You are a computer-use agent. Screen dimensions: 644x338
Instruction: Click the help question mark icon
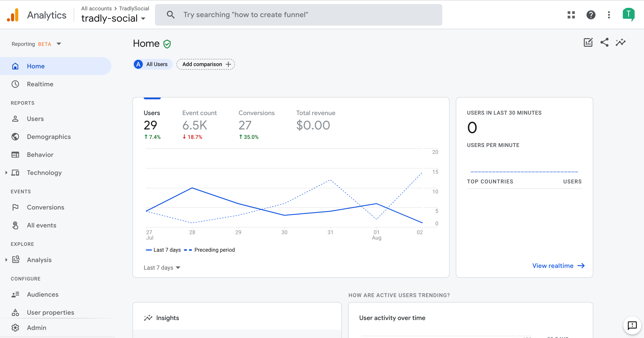pyautogui.click(x=591, y=15)
